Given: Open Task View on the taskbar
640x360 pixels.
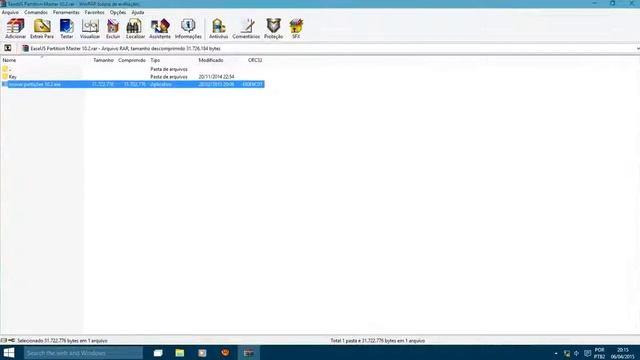Looking at the screenshot, I should 158,353.
